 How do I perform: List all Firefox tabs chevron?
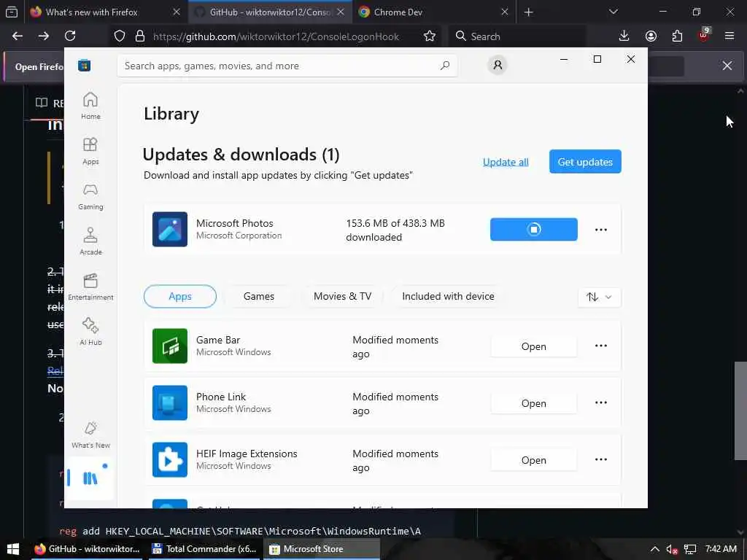pyautogui.click(x=613, y=12)
